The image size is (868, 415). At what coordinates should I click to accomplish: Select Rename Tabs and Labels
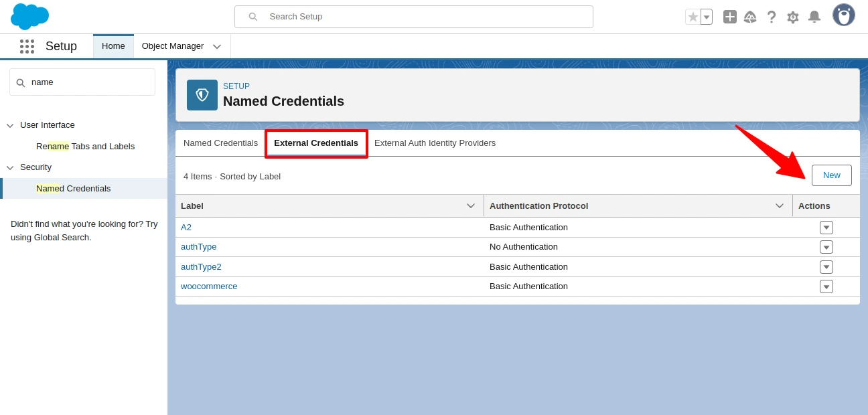coord(85,146)
